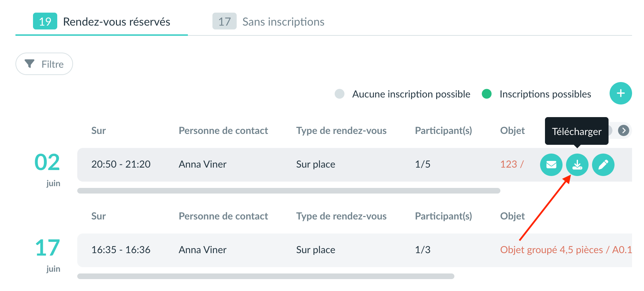This screenshot has height=291, width=644.
Task: Click the green dot for Inscriptions possibles
Action: coord(486,94)
